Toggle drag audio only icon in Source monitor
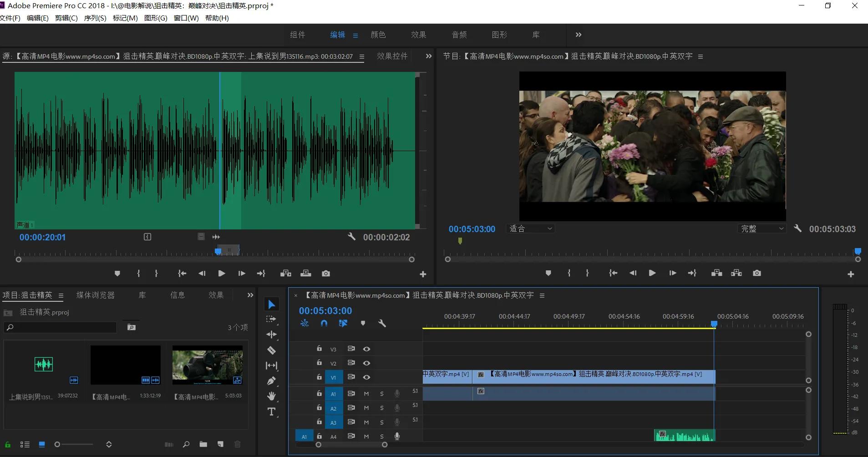 tap(216, 237)
